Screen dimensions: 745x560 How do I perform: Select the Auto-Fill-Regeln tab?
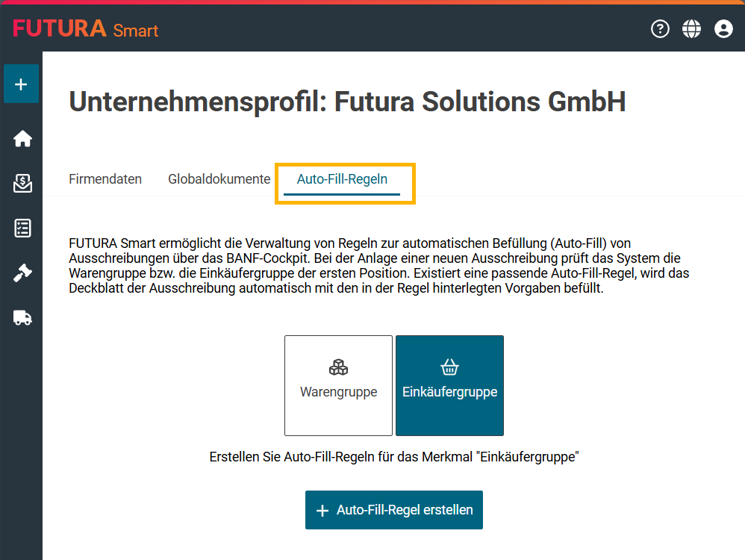(x=342, y=179)
